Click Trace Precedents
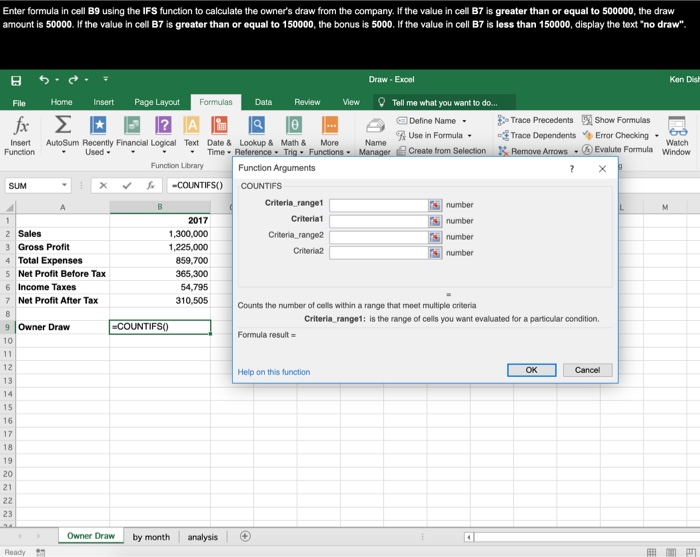This screenshot has height=557, width=700. coord(535,120)
